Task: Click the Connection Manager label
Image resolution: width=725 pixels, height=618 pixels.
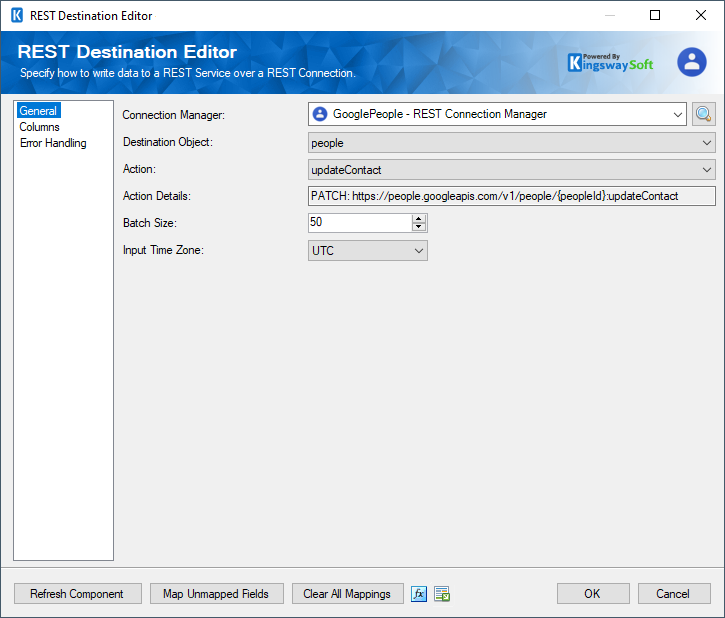Action: pyautogui.click(x=173, y=115)
